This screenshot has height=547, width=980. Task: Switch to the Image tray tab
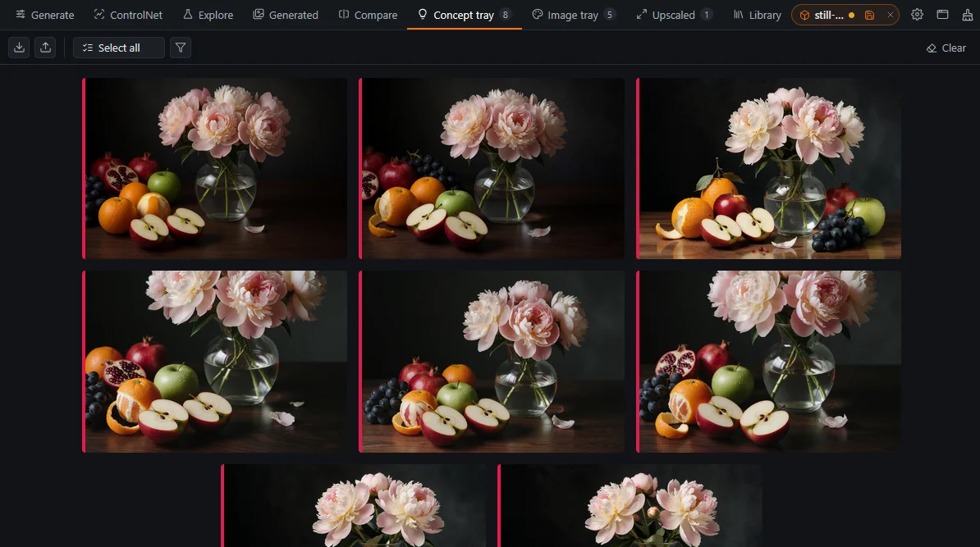[574, 15]
